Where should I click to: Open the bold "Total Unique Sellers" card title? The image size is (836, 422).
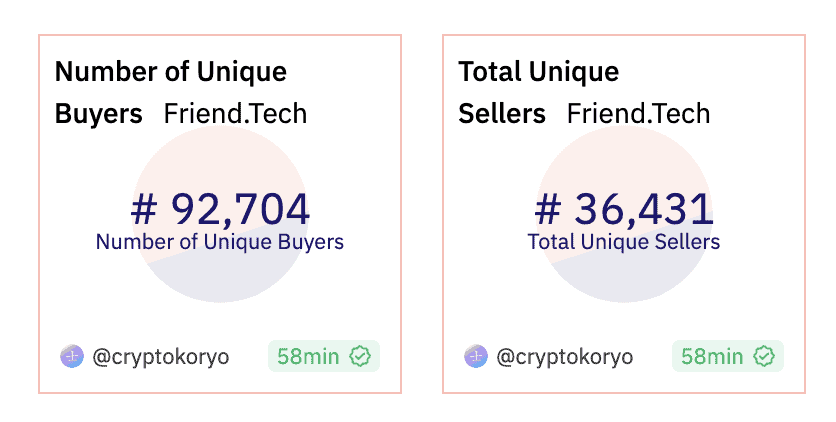coord(538,72)
